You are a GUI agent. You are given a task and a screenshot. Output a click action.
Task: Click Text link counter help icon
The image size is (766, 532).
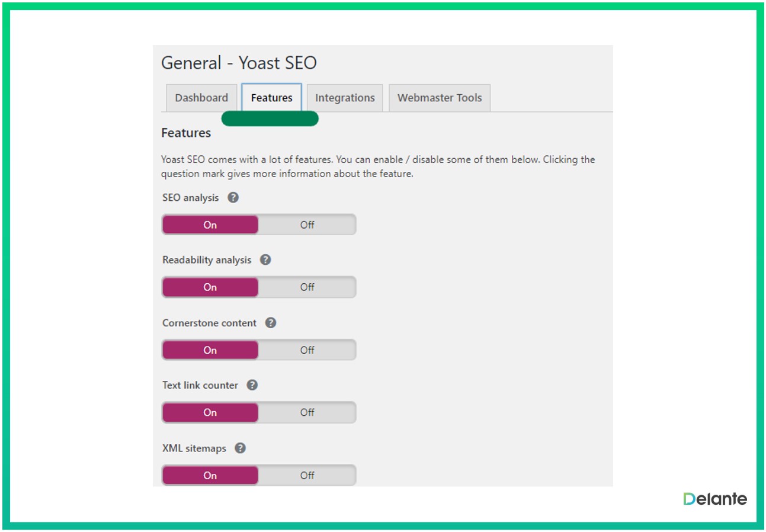click(252, 385)
